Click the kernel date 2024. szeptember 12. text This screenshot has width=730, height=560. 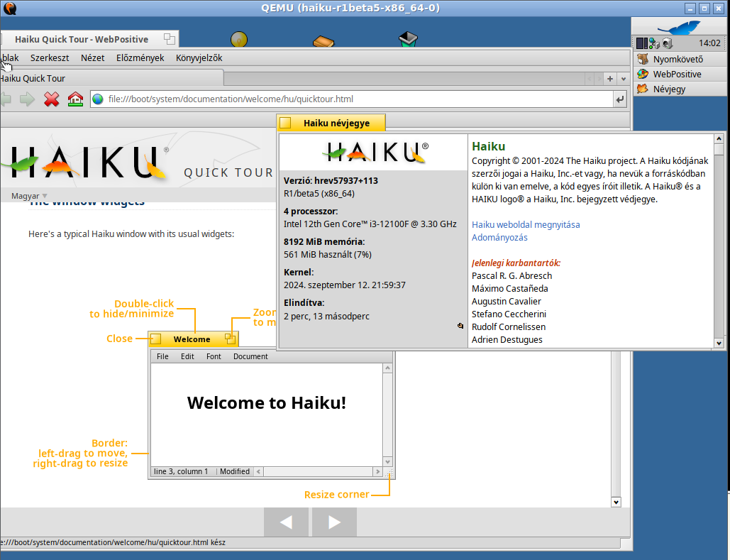(x=345, y=285)
